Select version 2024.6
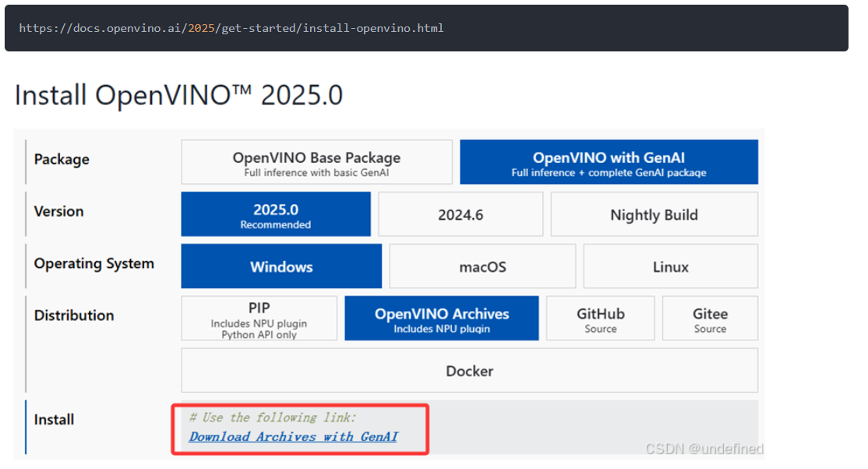Screen dimensions: 868x469 tap(460, 213)
